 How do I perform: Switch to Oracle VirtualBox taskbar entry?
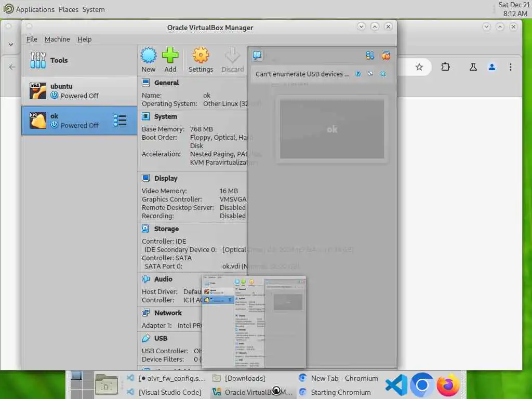pos(252,392)
